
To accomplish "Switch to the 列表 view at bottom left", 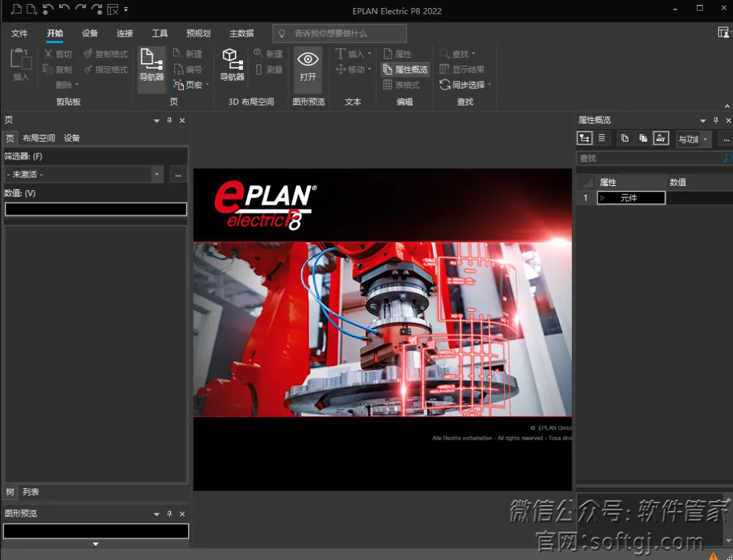I will click(x=31, y=491).
